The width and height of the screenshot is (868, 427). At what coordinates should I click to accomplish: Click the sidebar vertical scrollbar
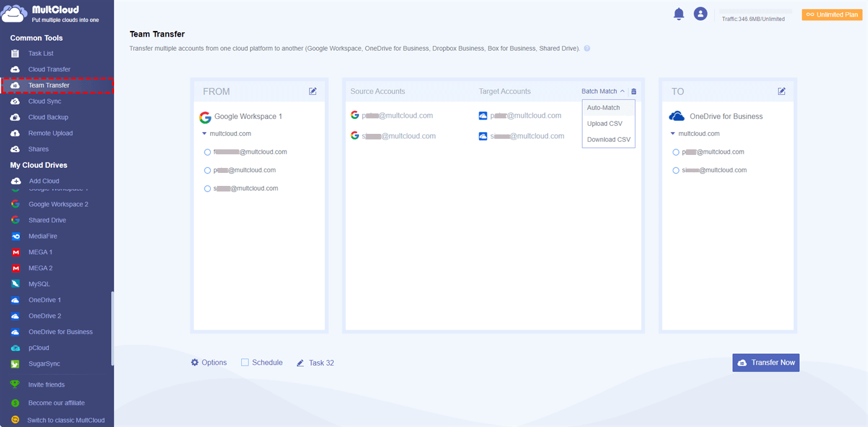[112, 327]
